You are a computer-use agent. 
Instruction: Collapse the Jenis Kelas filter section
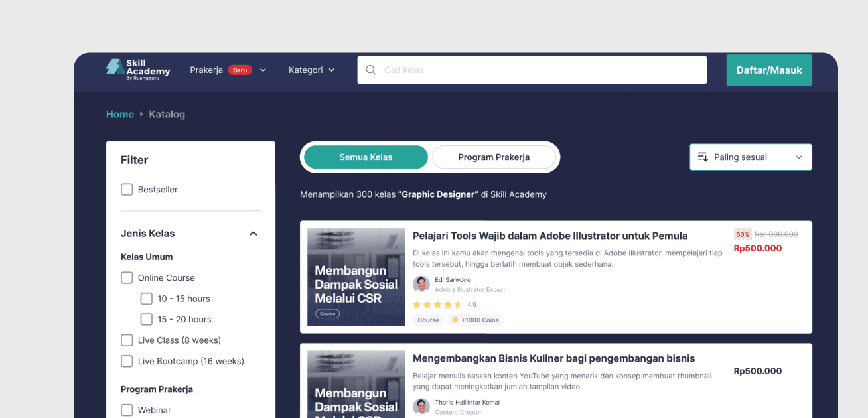tap(253, 234)
